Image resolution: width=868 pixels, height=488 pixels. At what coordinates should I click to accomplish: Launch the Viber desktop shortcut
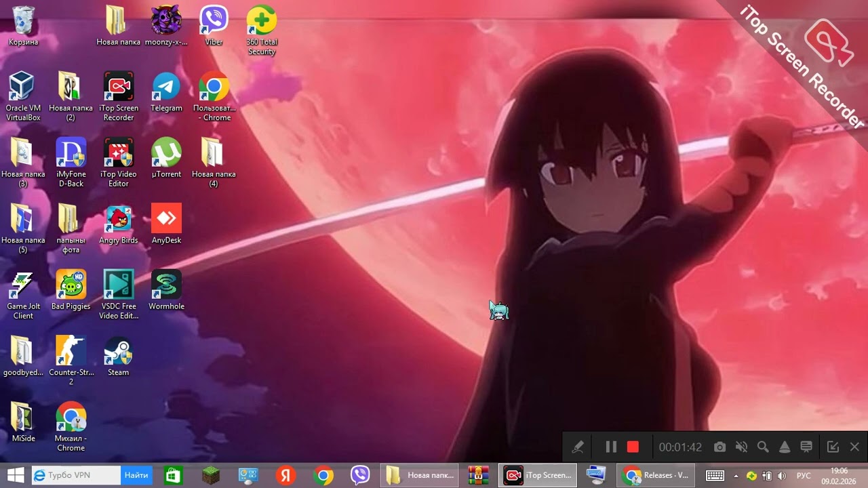tap(214, 26)
